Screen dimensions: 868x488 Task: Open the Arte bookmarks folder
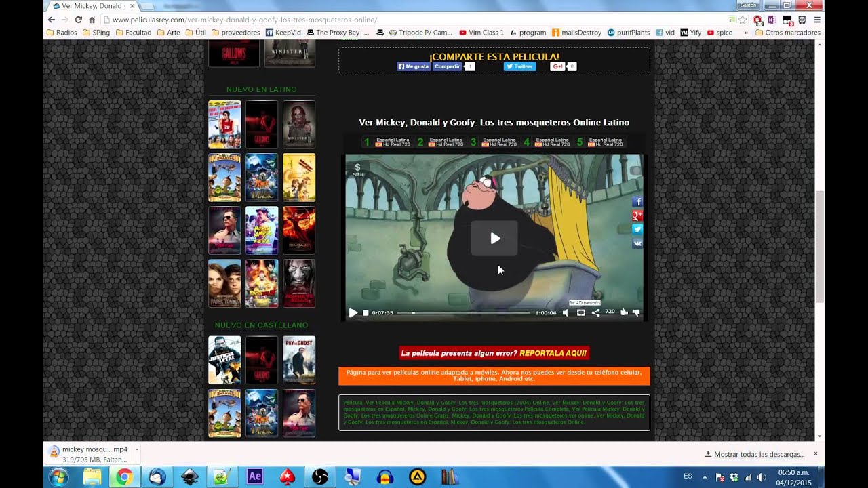[169, 32]
